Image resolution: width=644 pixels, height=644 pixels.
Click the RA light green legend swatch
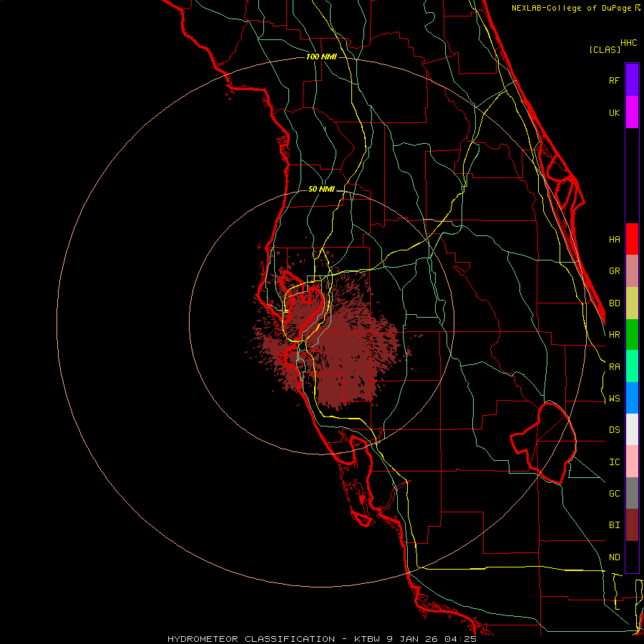[x=632, y=366]
